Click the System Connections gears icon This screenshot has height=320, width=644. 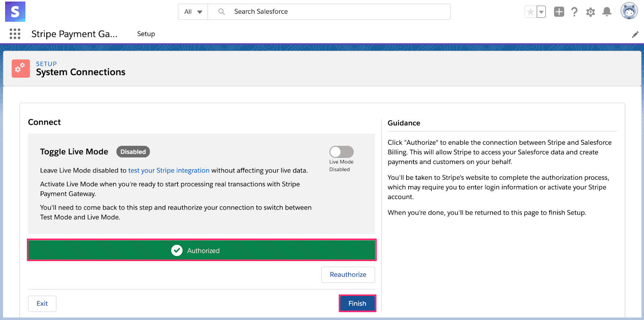21,68
